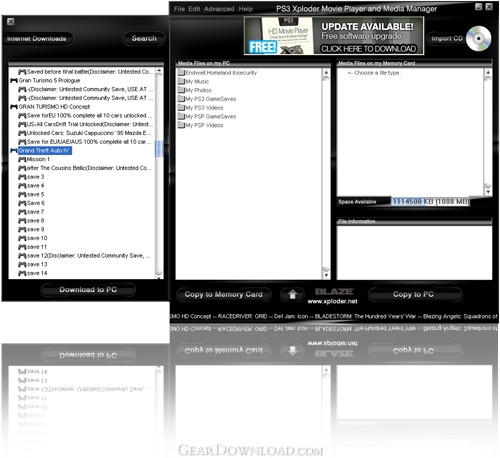The image size is (500, 458).
Task: Select 'save 12(Disclaimer: Untested Community Save' entry
Action: pyautogui.click(x=85, y=256)
